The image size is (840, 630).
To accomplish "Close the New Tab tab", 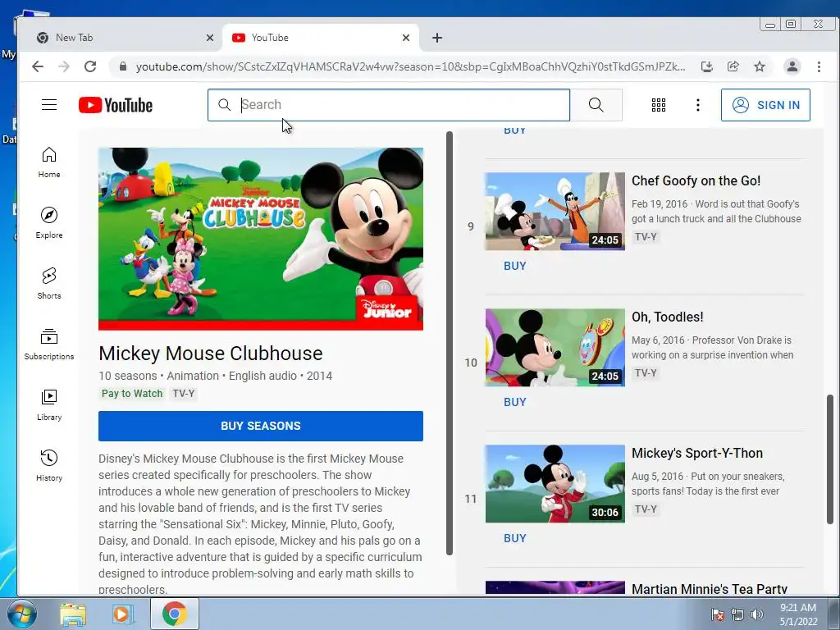I will [x=209, y=38].
